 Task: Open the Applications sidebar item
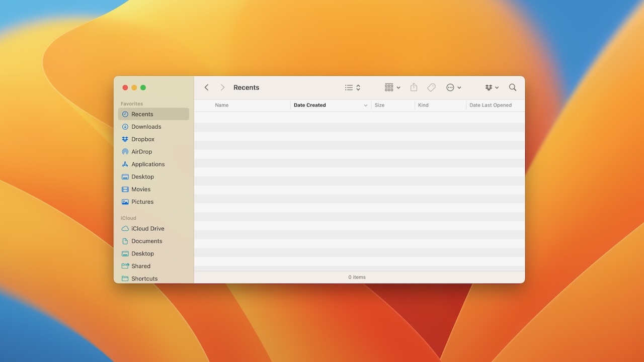tap(147, 164)
